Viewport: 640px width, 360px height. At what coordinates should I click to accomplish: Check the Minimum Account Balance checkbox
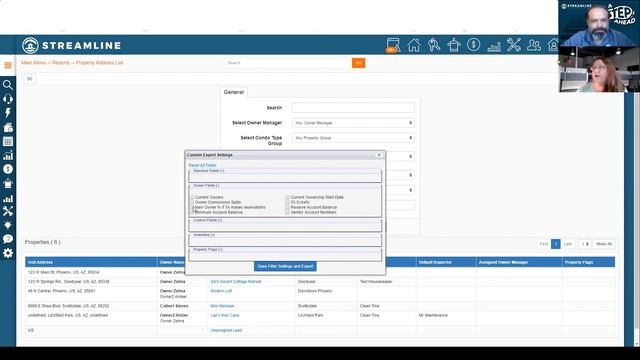coord(192,212)
